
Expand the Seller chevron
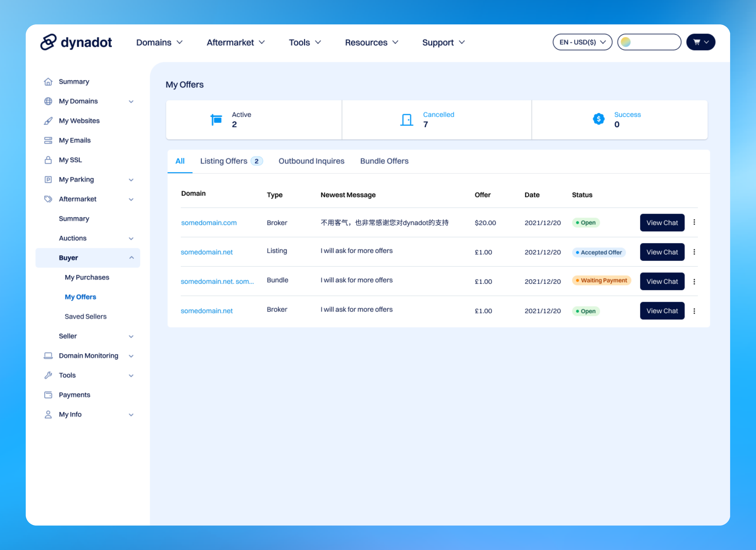(x=131, y=337)
